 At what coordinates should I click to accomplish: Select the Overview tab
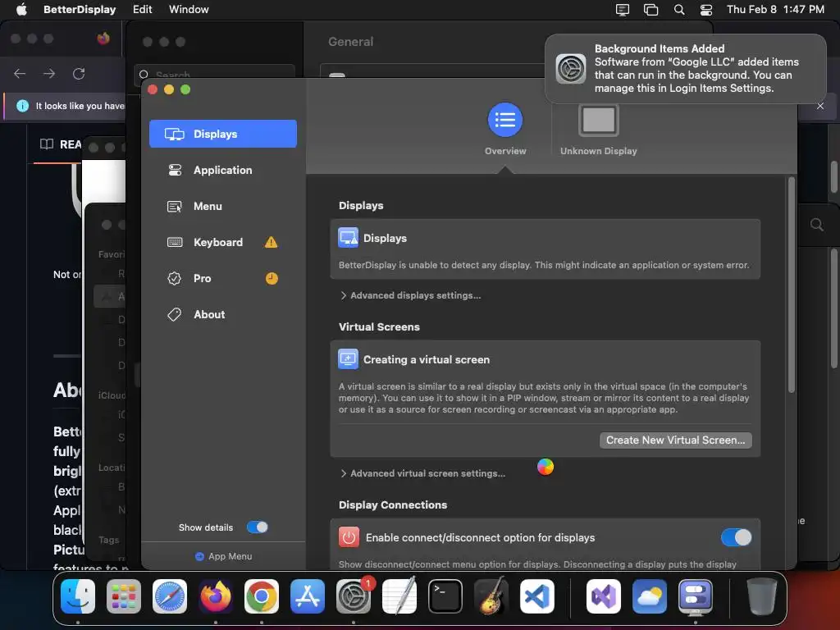tap(505, 129)
